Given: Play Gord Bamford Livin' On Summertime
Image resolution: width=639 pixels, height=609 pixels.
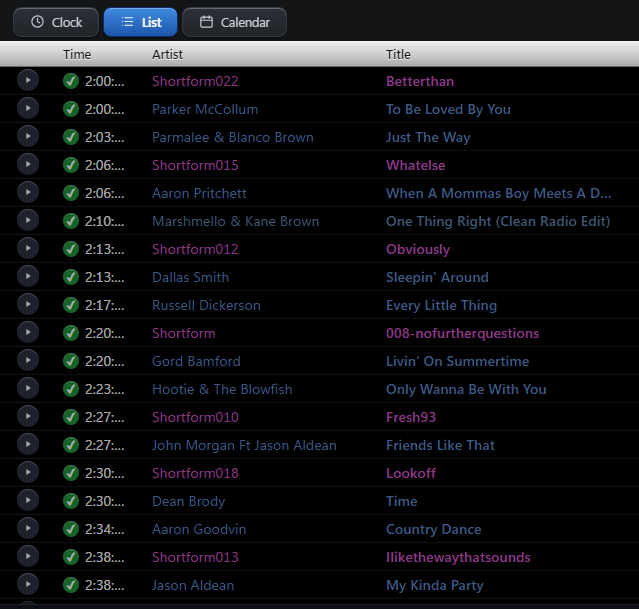Looking at the screenshot, I should [28, 360].
